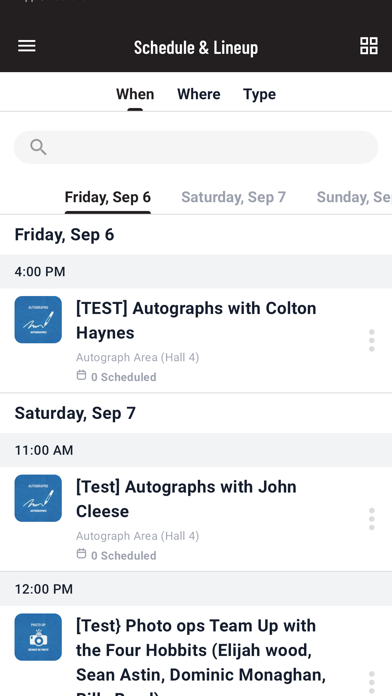Open Colton Haynes autograph thumbnail icon
392x696 pixels.
(x=38, y=320)
